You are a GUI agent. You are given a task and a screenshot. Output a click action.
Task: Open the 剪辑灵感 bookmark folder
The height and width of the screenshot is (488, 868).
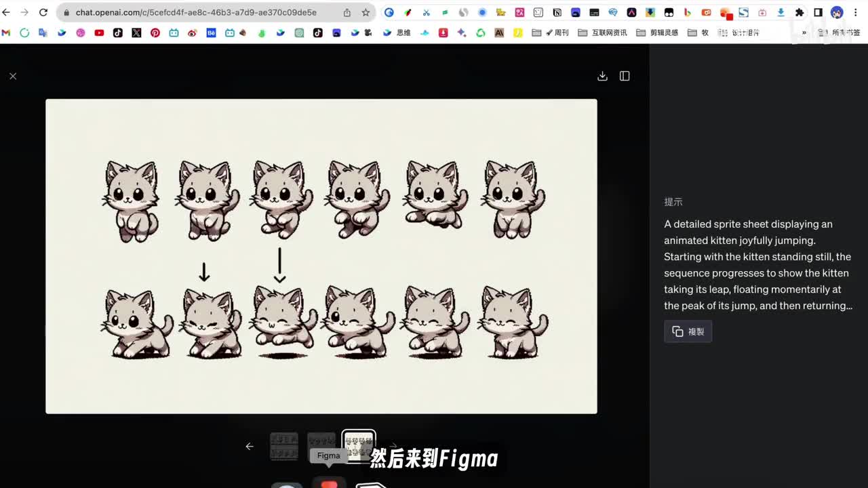click(x=657, y=33)
